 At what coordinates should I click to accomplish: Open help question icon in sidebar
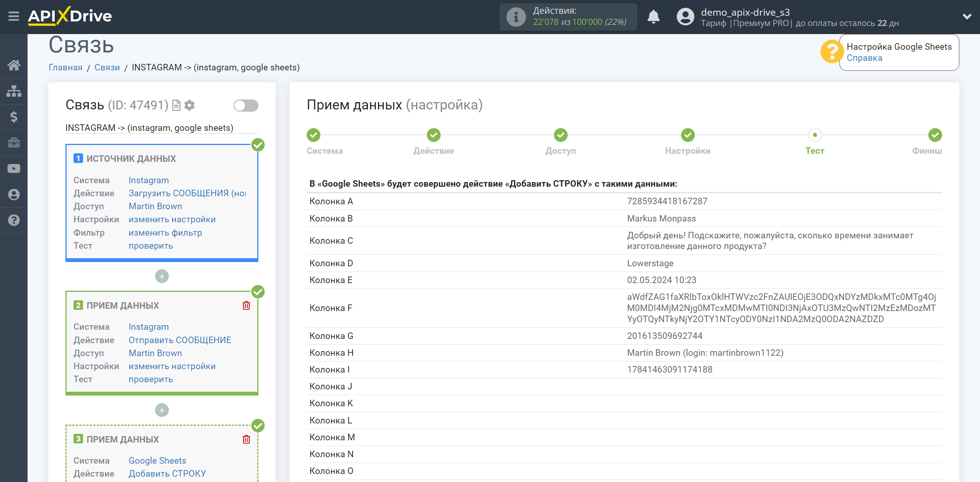pos(14,220)
